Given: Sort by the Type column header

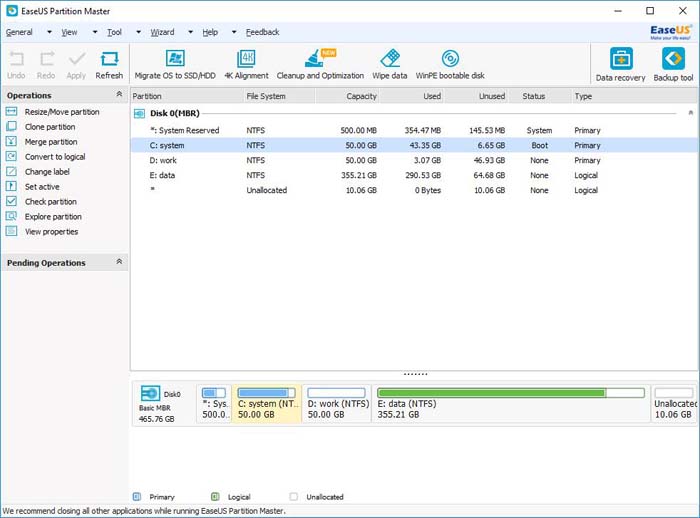Looking at the screenshot, I should pos(635,96).
